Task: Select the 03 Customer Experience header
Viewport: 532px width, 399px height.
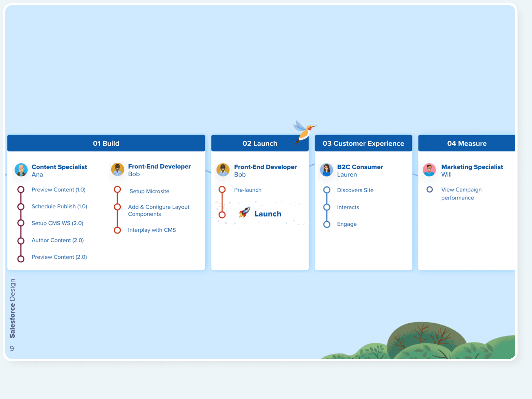Action: [x=363, y=143]
